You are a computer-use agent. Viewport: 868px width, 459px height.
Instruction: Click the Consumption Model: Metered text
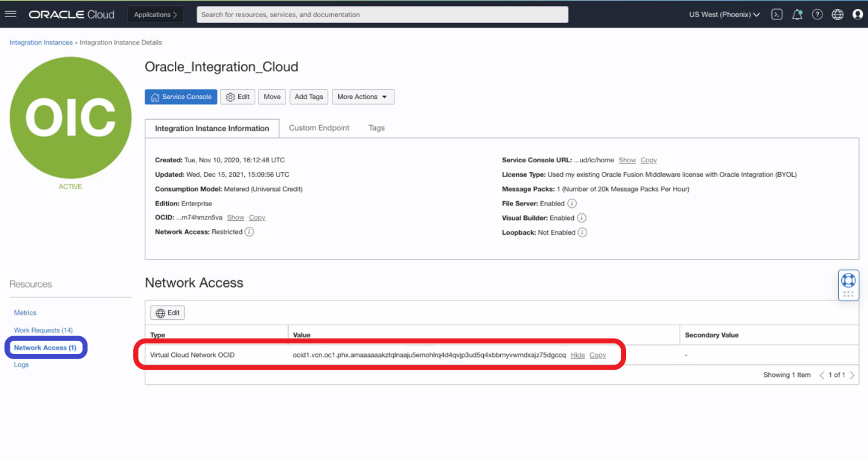[229, 189]
